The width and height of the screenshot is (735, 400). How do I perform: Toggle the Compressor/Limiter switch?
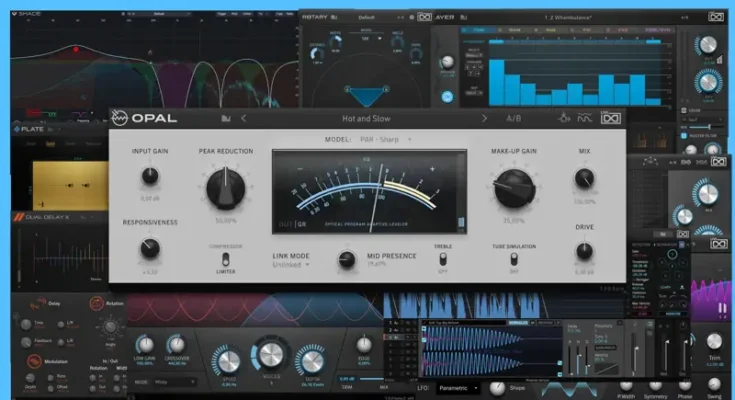225,263
